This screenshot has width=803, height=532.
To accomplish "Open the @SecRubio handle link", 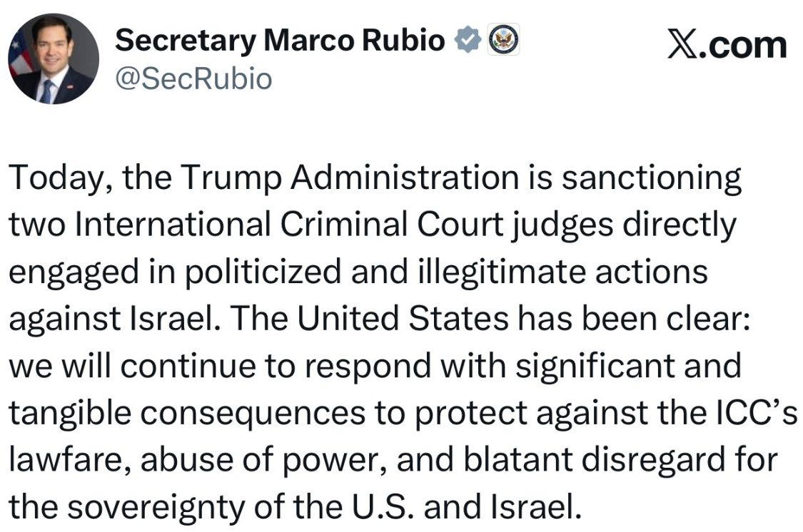I will tap(193, 78).
